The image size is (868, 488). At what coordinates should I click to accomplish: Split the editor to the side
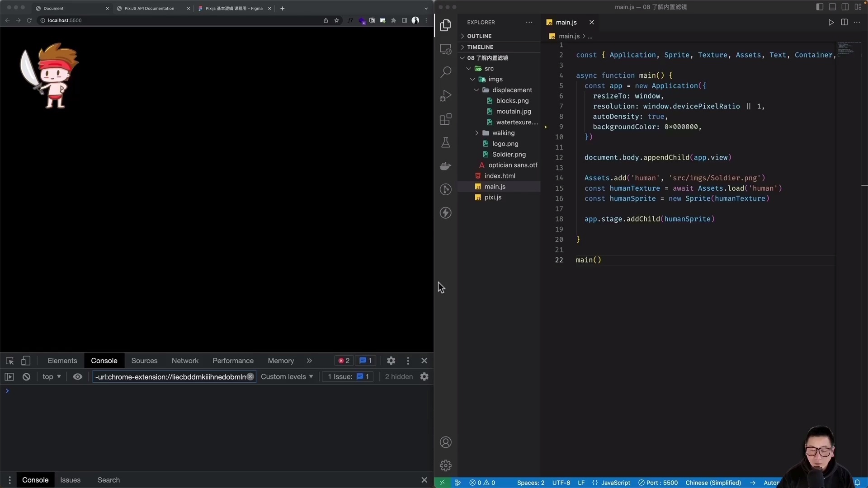[844, 22]
